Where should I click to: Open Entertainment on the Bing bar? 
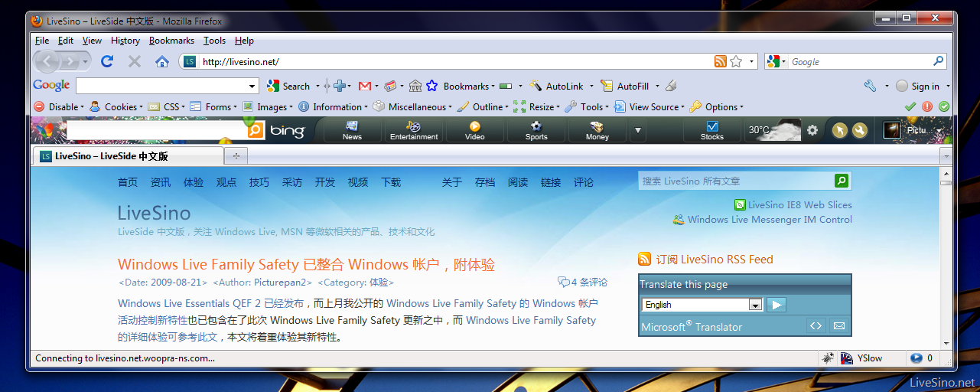pos(414,130)
